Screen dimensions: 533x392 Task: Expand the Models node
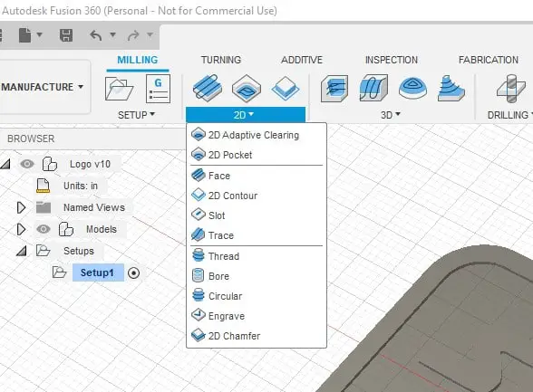coord(22,229)
